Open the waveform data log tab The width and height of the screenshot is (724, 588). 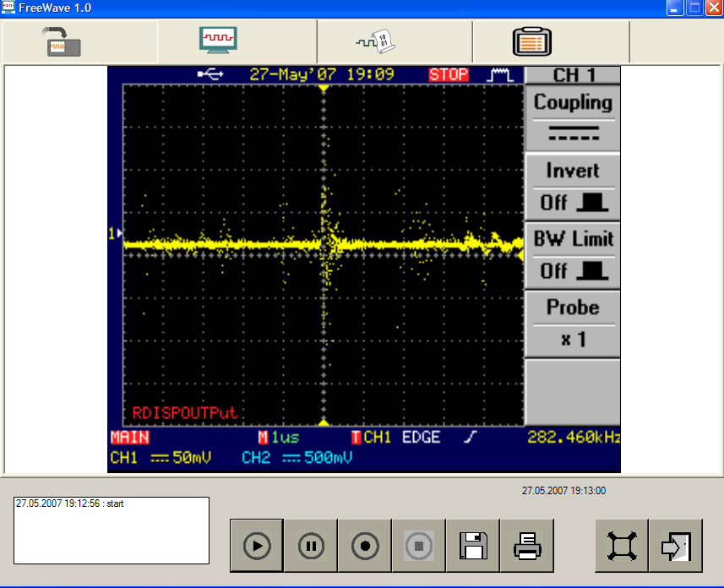point(376,41)
